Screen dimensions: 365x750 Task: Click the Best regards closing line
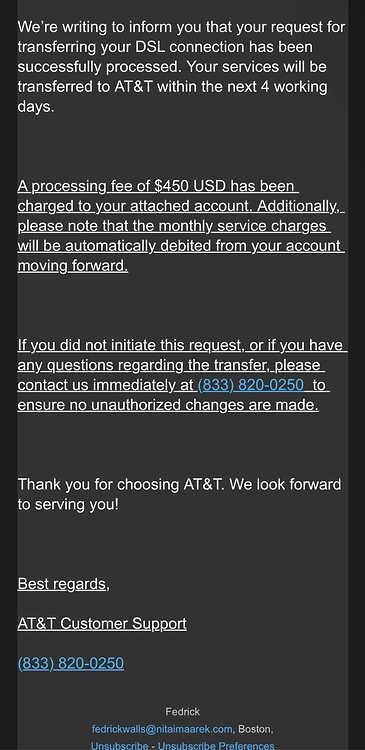(64, 584)
